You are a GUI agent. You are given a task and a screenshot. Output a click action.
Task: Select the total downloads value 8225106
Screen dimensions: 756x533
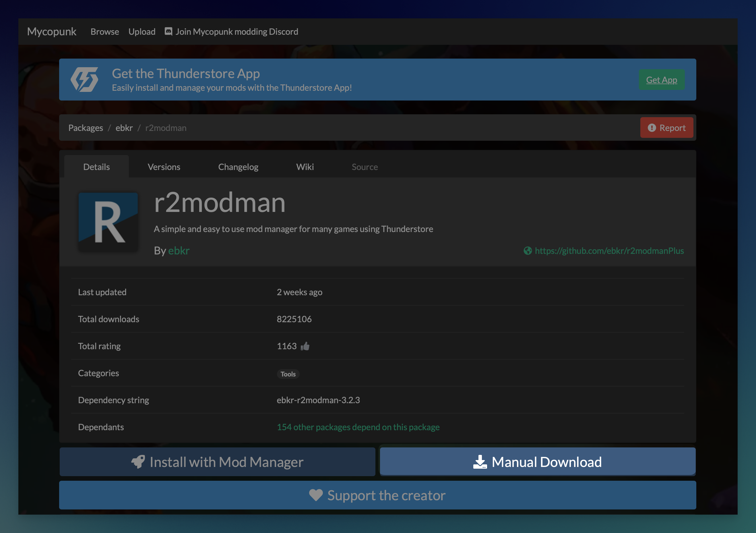(x=294, y=319)
